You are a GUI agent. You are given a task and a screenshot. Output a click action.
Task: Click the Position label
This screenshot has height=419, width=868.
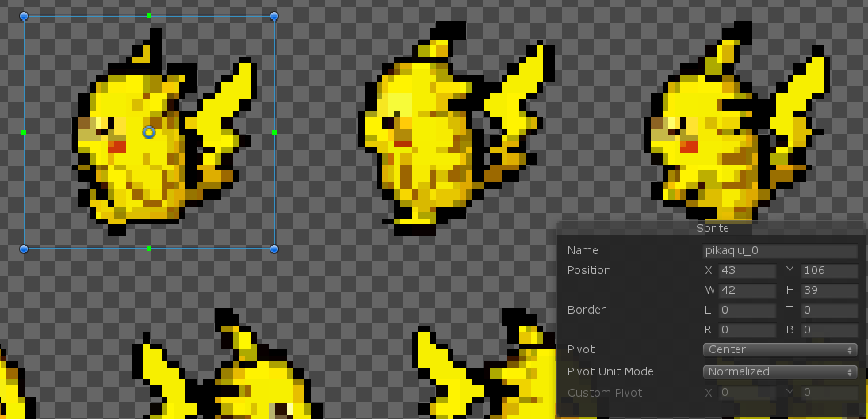tap(589, 270)
